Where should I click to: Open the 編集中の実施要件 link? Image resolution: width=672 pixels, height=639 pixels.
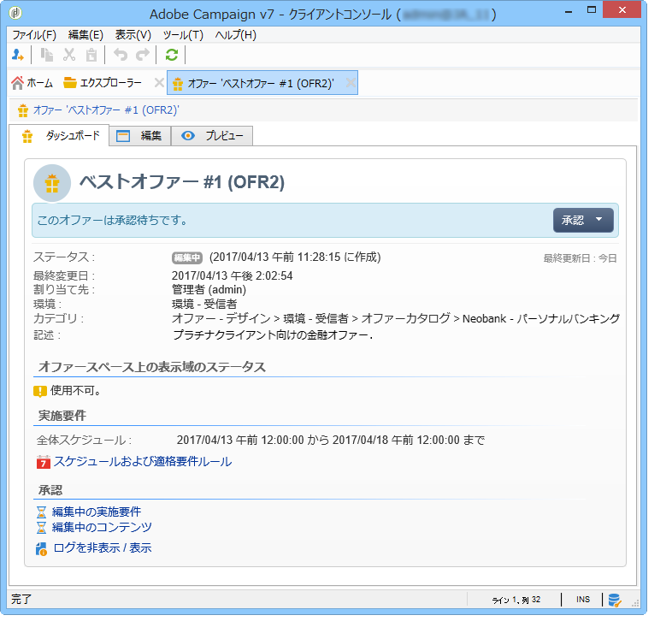coord(97,512)
